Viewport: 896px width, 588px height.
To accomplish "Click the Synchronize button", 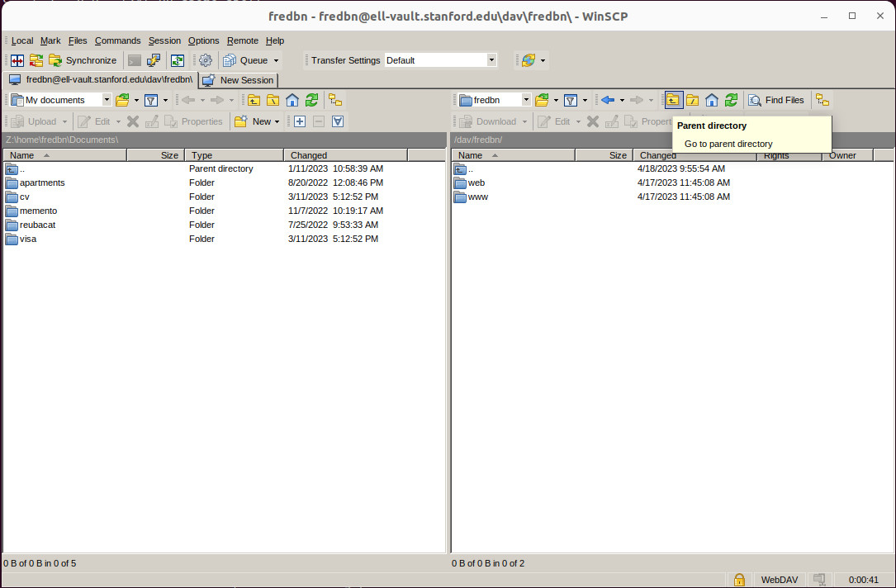I will point(83,60).
